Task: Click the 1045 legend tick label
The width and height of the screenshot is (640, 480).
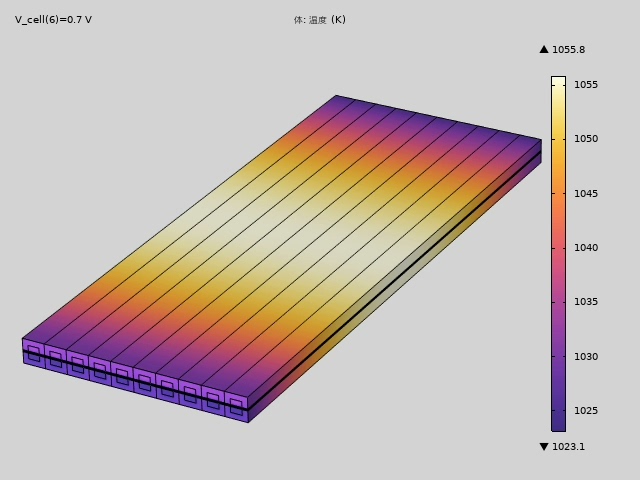Action: (x=586, y=193)
